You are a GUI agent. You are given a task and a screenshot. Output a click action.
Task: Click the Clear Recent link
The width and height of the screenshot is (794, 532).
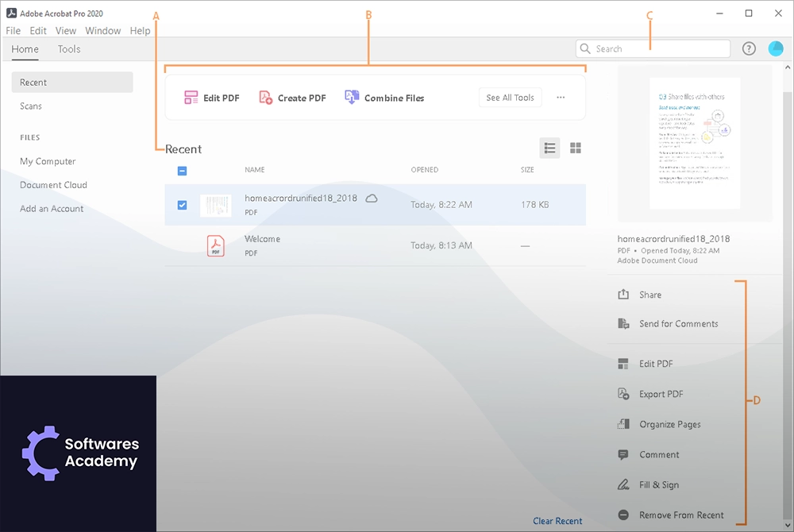tap(557, 521)
